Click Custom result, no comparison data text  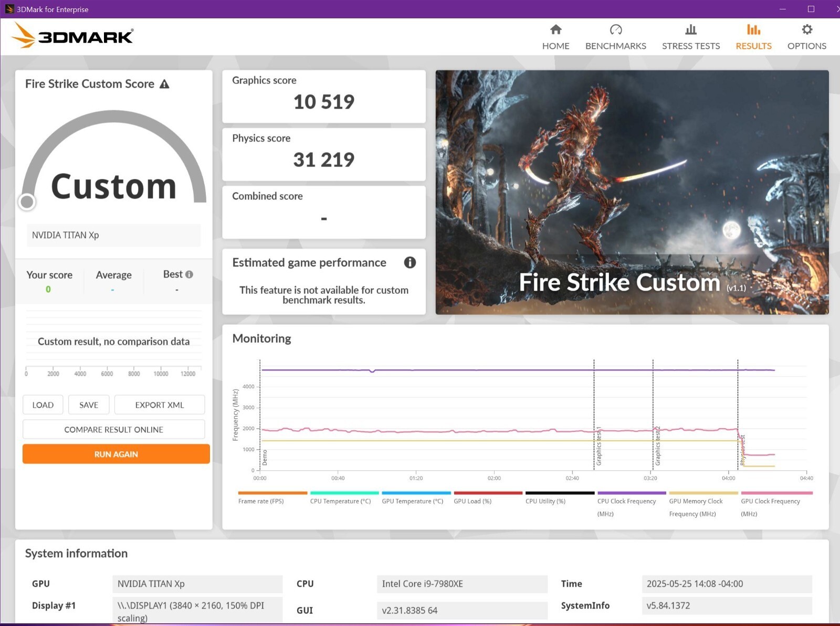click(114, 342)
